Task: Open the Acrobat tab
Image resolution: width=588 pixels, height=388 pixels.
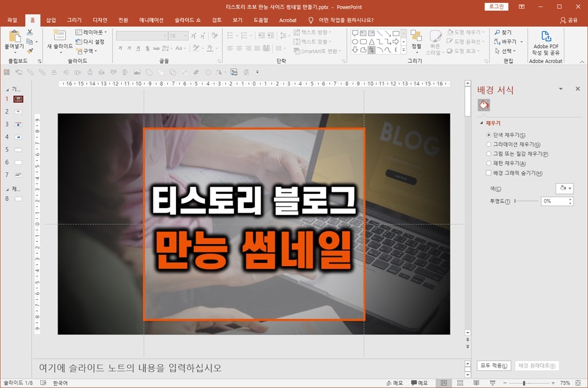Action: point(288,20)
